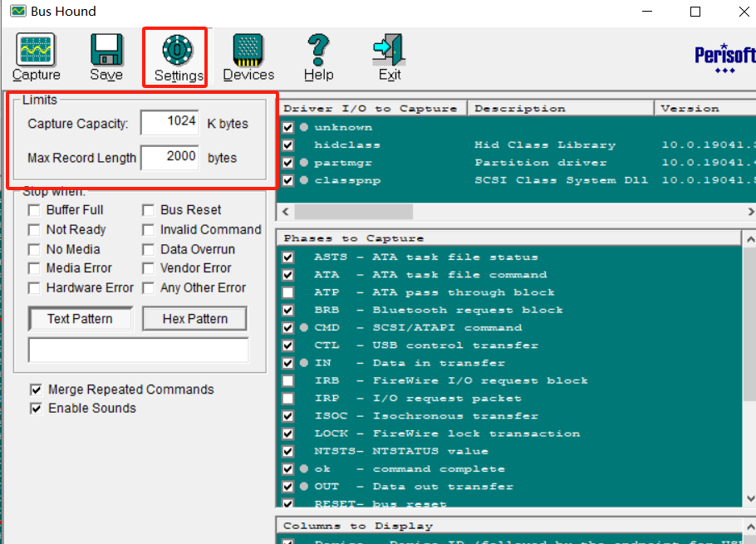Screen dimensions: 756x544
Task: Toggle the Media Error checkbox
Action: tap(34, 268)
